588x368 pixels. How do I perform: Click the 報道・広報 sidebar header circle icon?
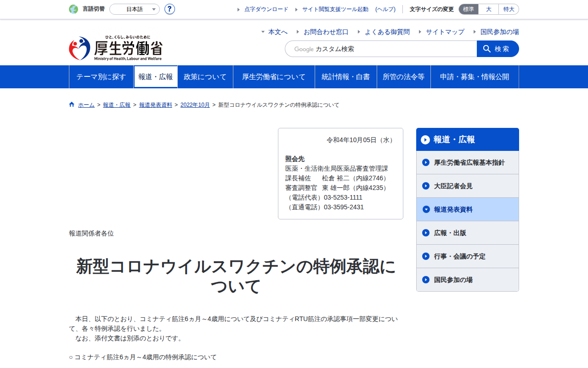coord(425,139)
